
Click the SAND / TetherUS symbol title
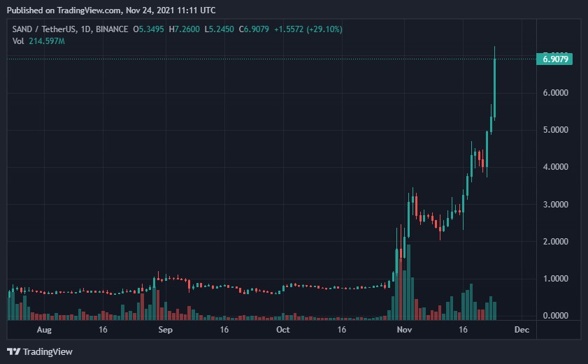tap(43, 29)
